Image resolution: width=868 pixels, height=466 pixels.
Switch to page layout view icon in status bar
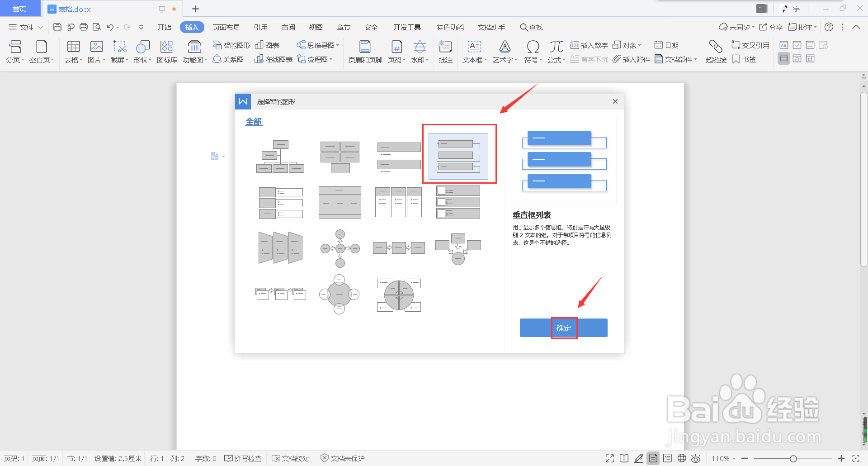click(653, 458)
